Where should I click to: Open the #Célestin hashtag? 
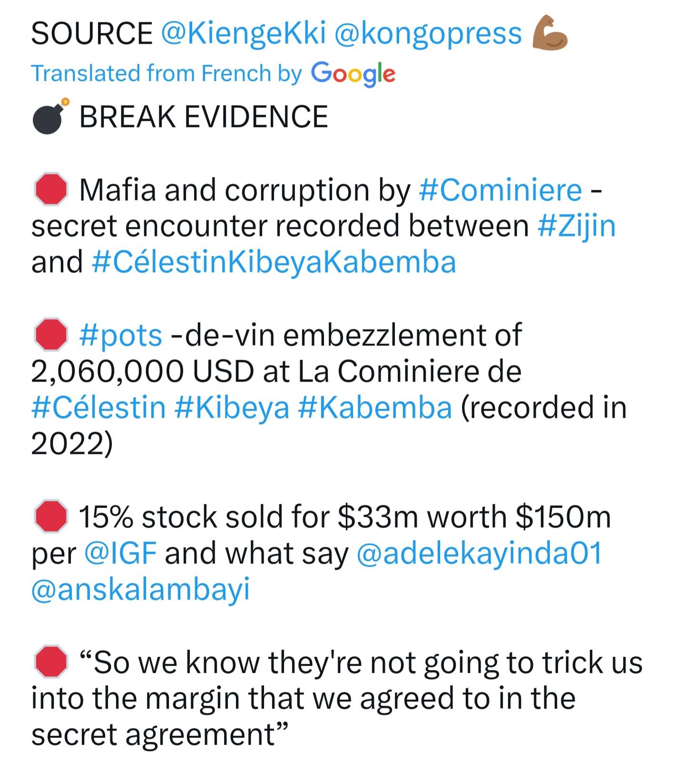pos(98,408)
